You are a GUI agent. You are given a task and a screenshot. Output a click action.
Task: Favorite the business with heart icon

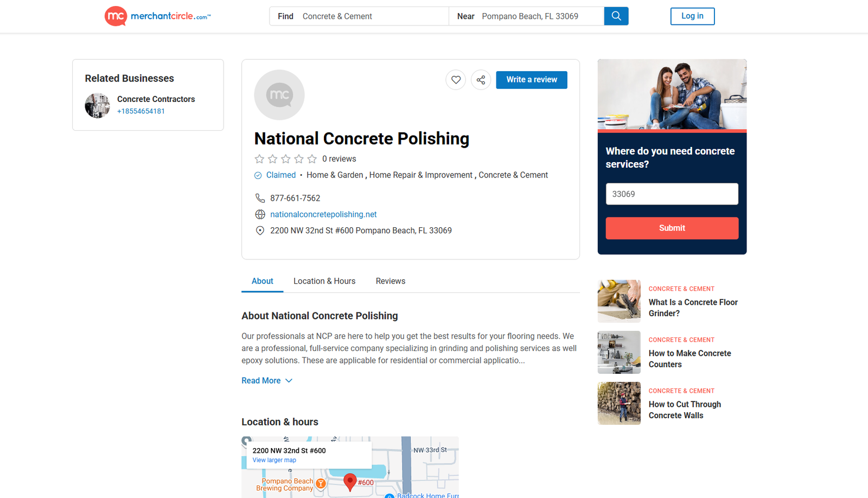pos(456,80)
